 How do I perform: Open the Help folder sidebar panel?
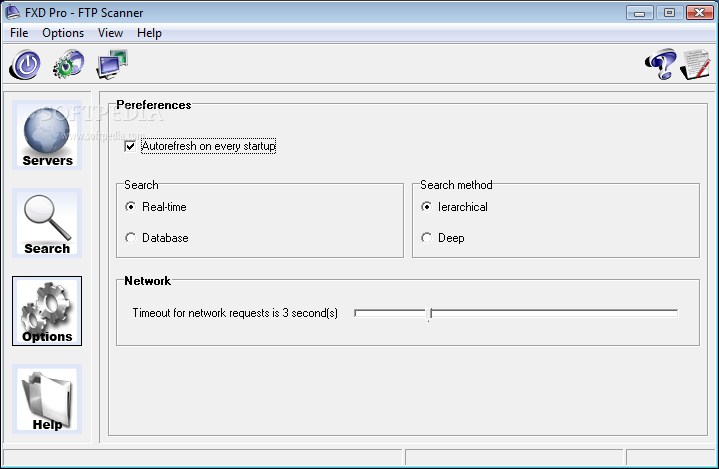pos(47,399)
